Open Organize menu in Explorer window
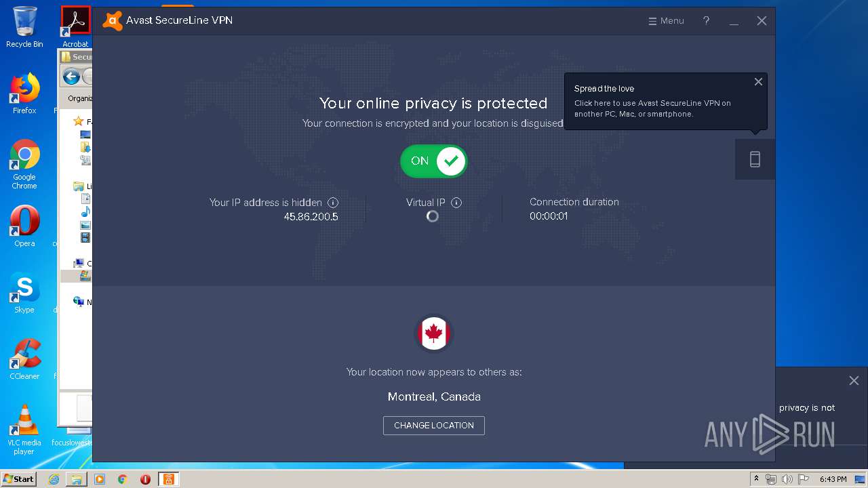 79,98
